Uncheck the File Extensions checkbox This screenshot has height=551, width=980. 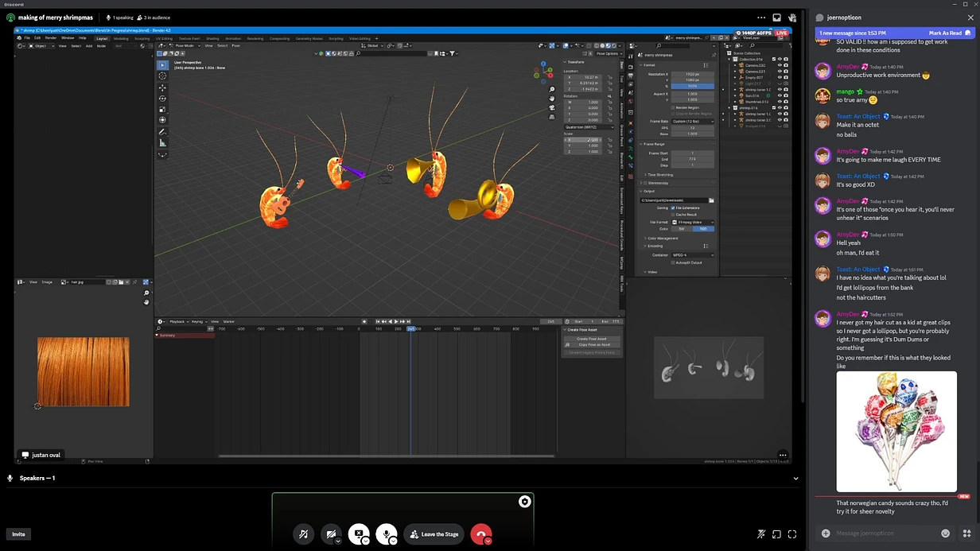click(x=674, y=208)
